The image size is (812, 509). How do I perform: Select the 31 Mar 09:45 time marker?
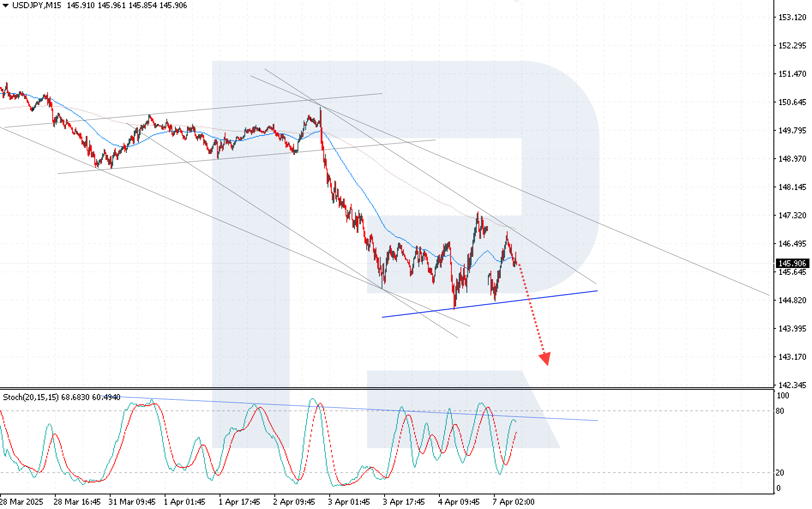pyautogui.click(x=132, y=502)
